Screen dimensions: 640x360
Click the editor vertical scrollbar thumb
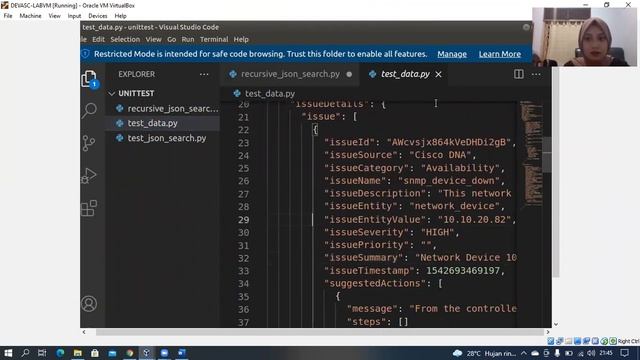coord(547,154)
